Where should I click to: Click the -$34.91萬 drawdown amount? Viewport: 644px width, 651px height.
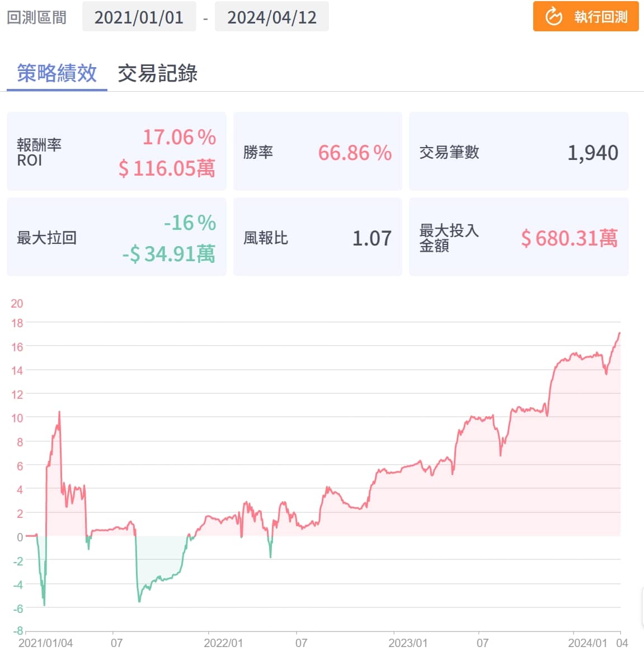(168, 254)
